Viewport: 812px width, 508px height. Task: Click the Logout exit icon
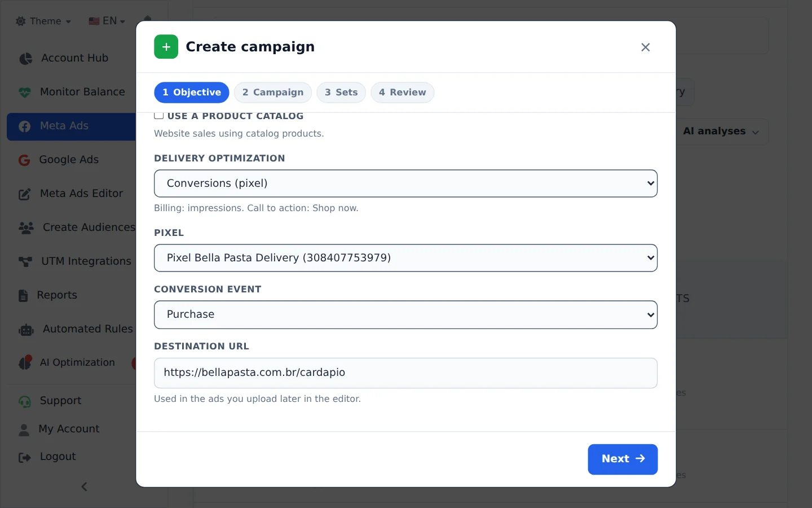tap(25, 457)
